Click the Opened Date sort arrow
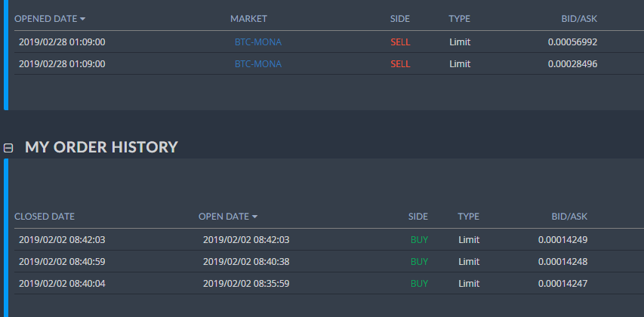The image size is (644, 317). click(x=82, y=18)
